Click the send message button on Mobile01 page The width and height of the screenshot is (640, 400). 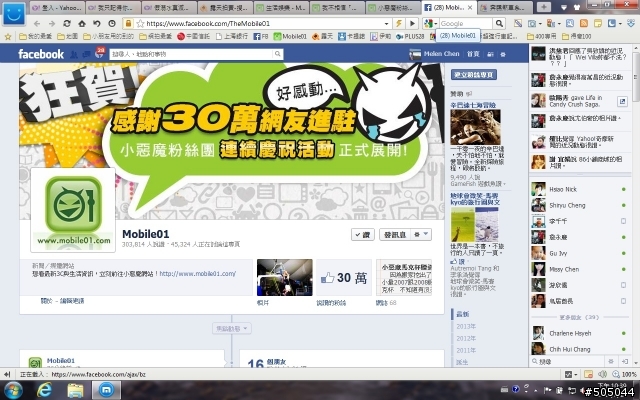pos(394,234)
